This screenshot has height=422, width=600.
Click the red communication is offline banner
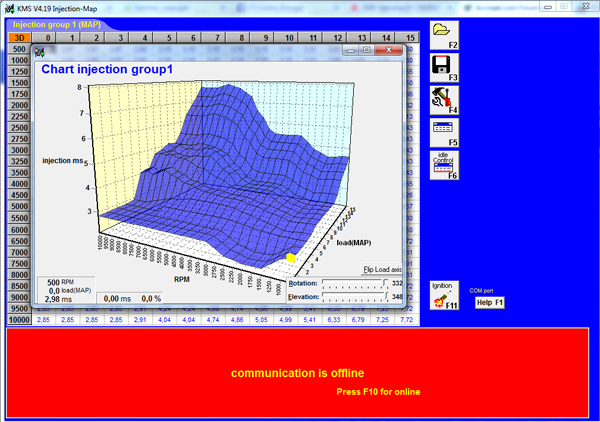click(300, 373)
